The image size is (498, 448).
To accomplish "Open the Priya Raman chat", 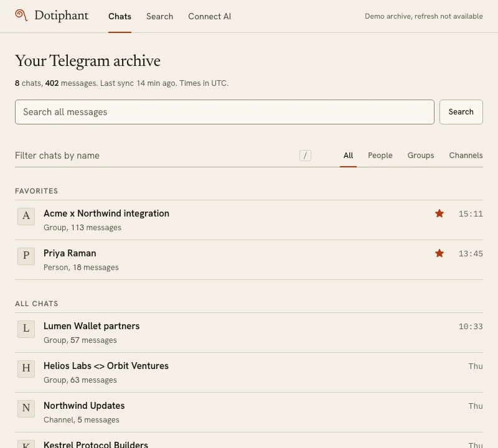I will 248,259.
